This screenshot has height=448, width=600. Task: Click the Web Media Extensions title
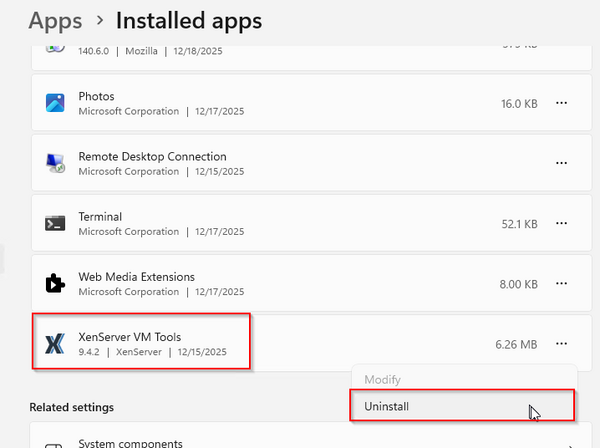point(136,277)
